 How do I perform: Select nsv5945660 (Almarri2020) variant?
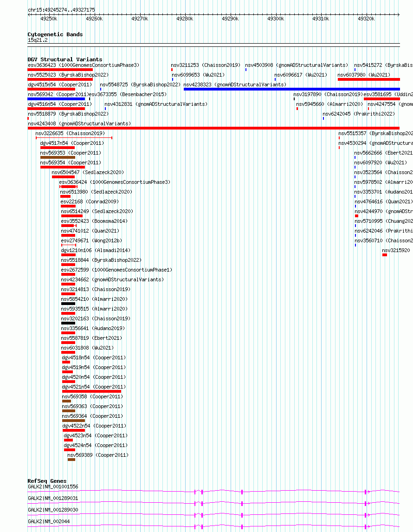(x=329, y=104)
